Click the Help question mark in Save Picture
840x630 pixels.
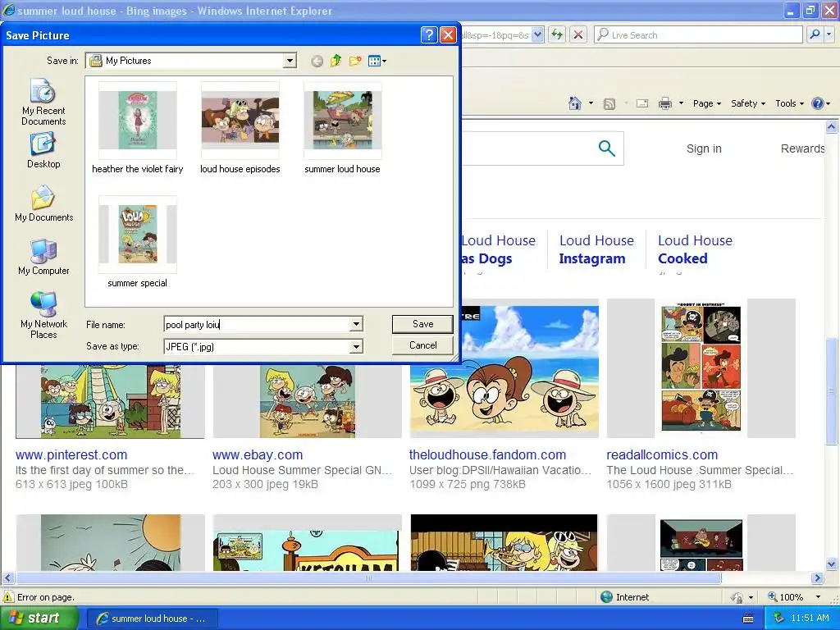(x=428, y=35)
